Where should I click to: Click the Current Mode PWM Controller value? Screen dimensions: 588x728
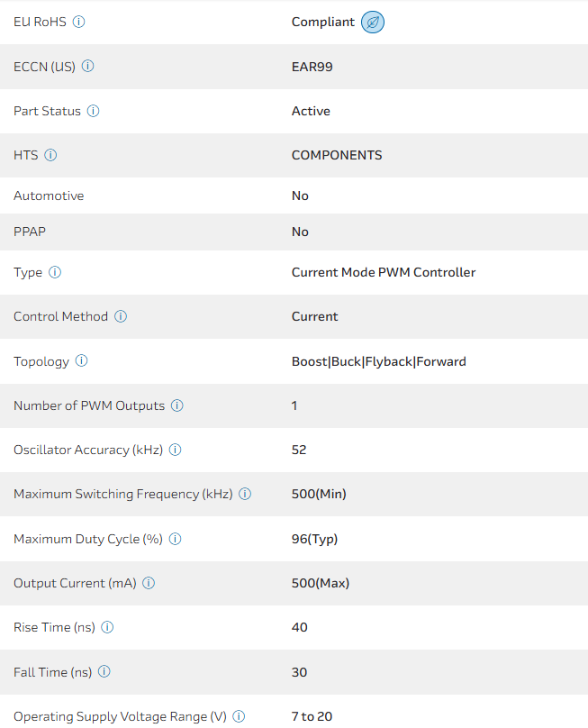(384, 272)
